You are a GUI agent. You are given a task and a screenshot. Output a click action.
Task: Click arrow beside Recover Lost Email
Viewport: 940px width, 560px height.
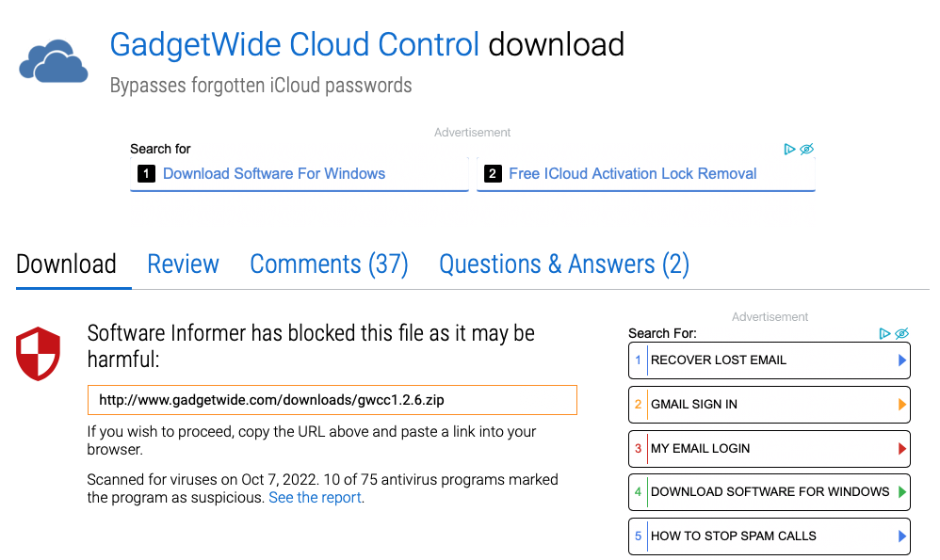(x=901, y=360)
